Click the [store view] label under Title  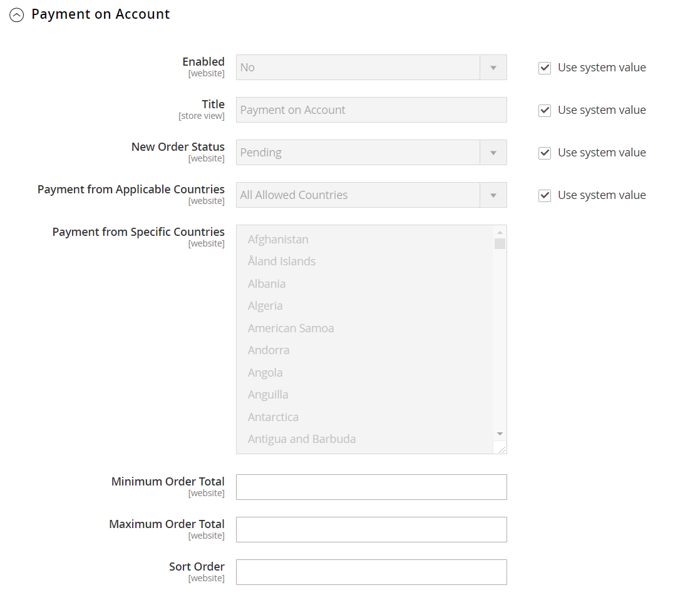[202, 115]
